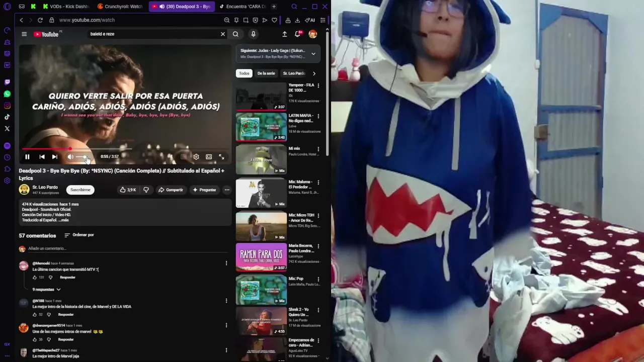
Task: Open the 'Mi mix' playlist thumbnail
Action: [x=261, y=160]
